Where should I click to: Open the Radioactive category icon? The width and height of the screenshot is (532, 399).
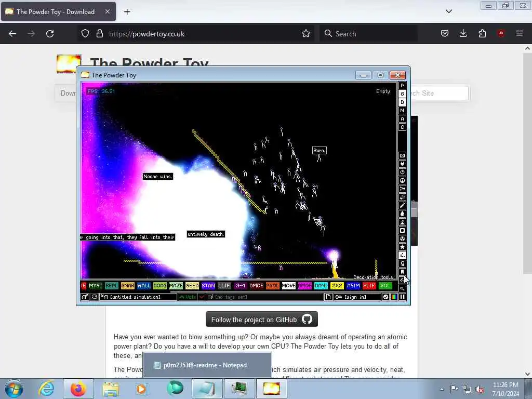pyautogui.click(x=402, y=239)
